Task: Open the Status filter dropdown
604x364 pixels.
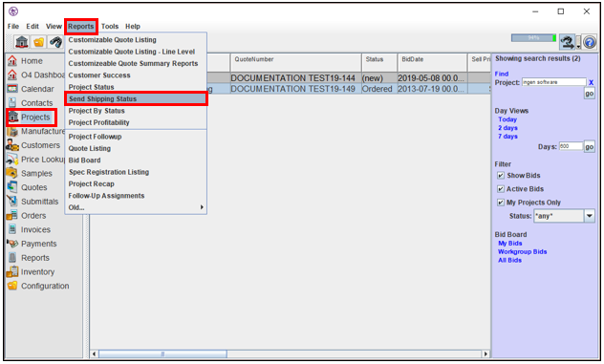Action: tap(590, 216)
